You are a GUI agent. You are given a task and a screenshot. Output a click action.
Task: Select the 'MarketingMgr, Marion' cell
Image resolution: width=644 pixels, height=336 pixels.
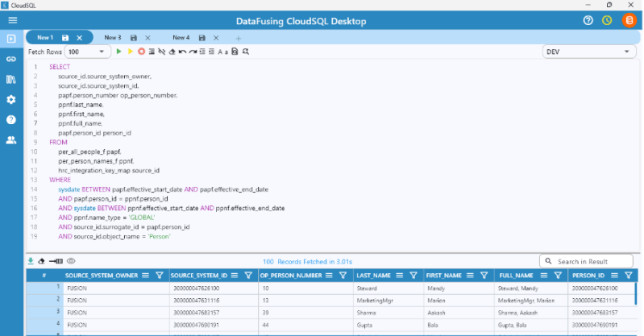pyautogui.click(x=531, y=301)
